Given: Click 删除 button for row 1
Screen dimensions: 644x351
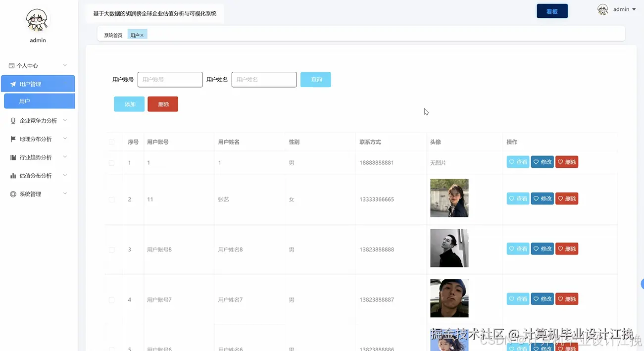Looking at the screenshot, I should [x=567, y=162].
